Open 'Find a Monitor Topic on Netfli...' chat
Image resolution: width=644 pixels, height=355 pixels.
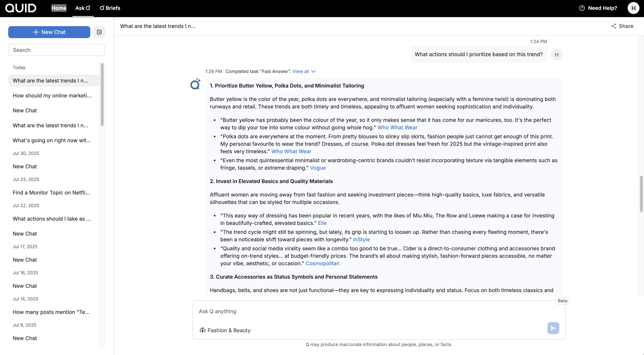pyautogui.click(x=51, y=193)
